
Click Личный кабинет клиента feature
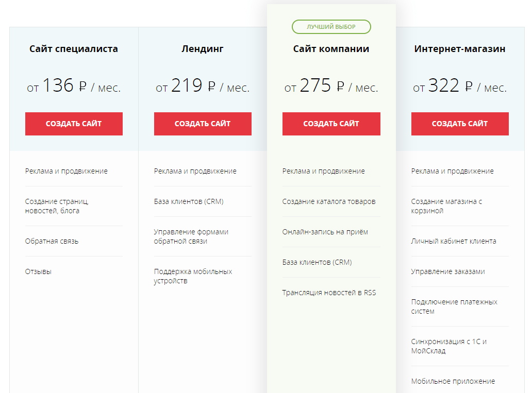(454, 241)
